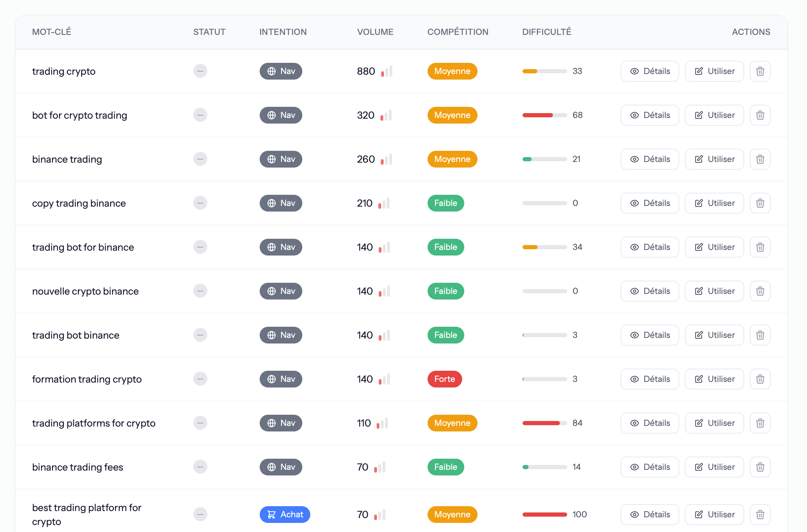
Task: Click the trash icon for 'best trading platform for crypto'
Action: (x=760, y=514)
